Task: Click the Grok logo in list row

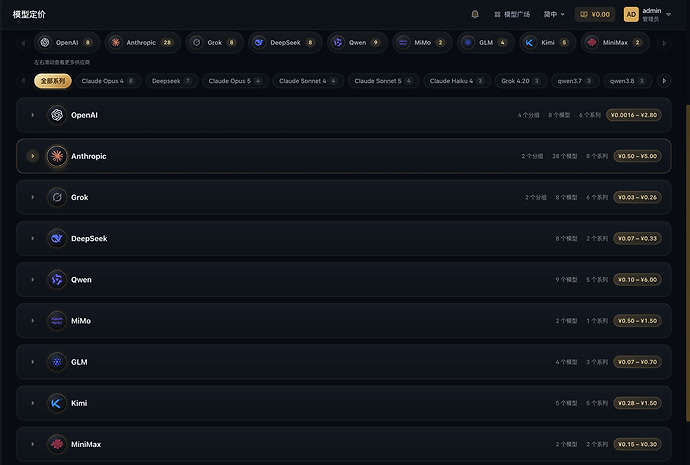Action: (x=57, y=198)
